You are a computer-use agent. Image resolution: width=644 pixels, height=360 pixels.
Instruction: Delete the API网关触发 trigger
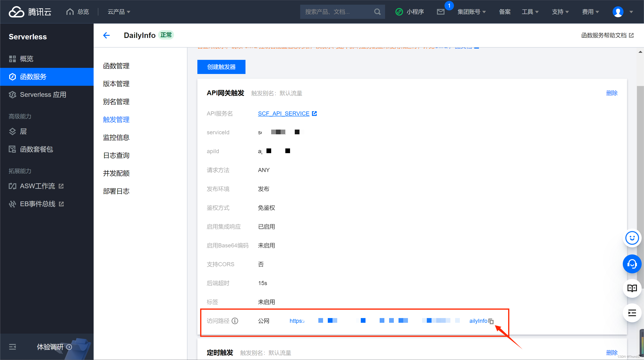coord(612,93)
